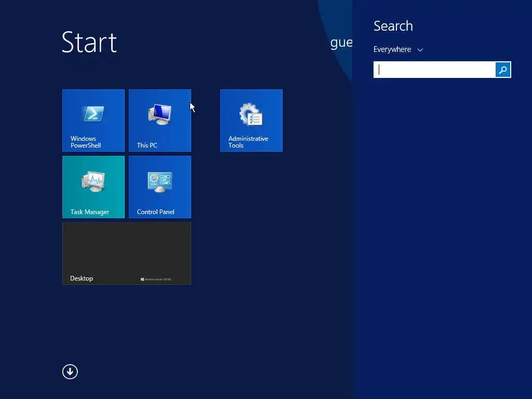Focus the Search text box
Viewport: 532px width, 399px height.
click(x=434, y=70)
